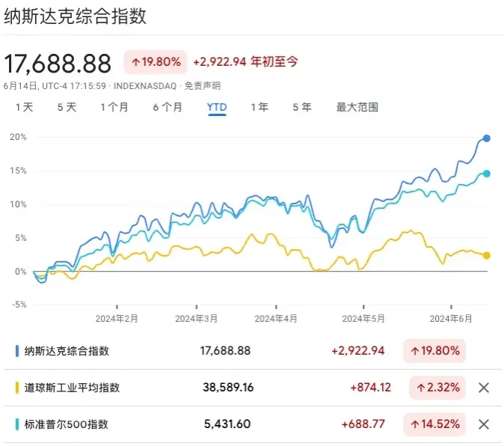Click the blue color marker beside 纳斯达克综合指数
The image size is (504, 446).
pyautogui.click(x=16, y=350)
